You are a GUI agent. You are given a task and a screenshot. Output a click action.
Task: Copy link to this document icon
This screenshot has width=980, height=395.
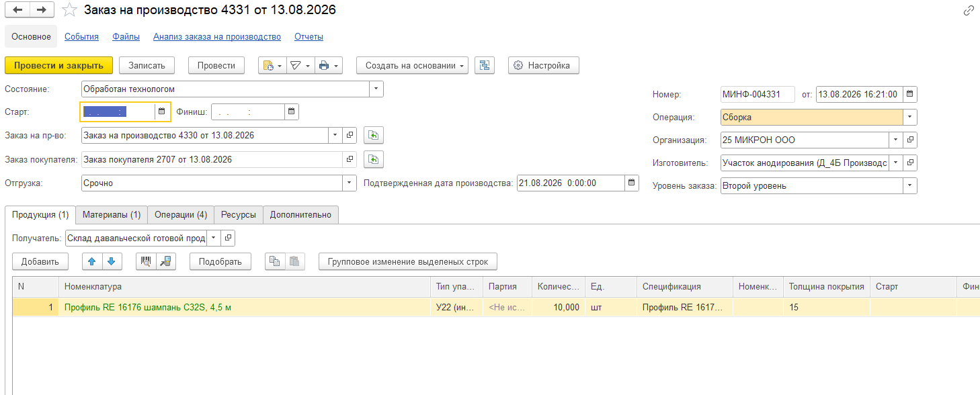[969, 10]
